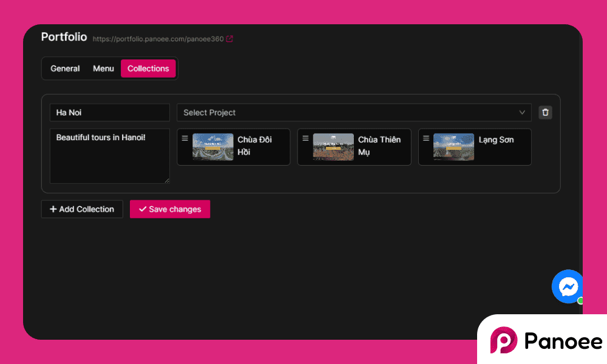Click the delete collection trash icon
The image size is (607, 364).
545,112
